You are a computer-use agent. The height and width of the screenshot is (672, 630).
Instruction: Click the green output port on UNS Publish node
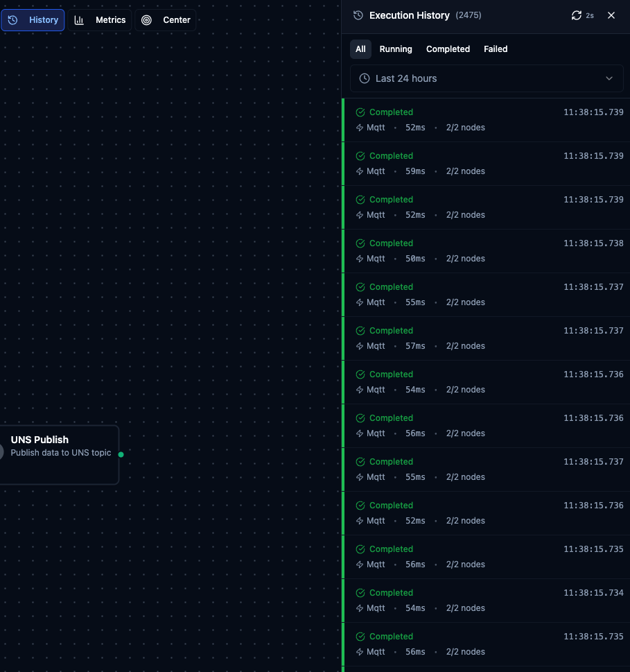coord(121,455)
